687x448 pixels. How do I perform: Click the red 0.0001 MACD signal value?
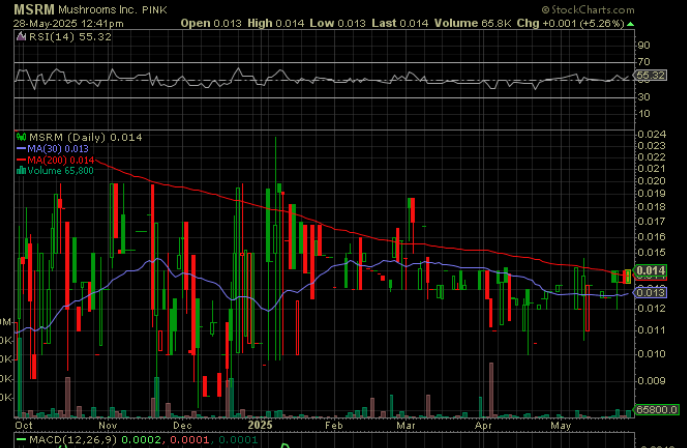click(x=191, y=439)
